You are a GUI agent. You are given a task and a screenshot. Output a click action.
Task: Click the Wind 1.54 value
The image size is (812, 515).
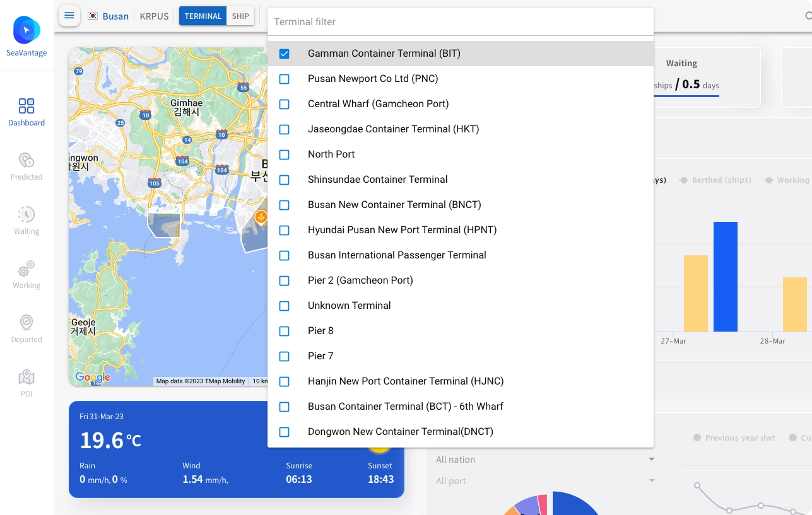click(x=205, y=479)
